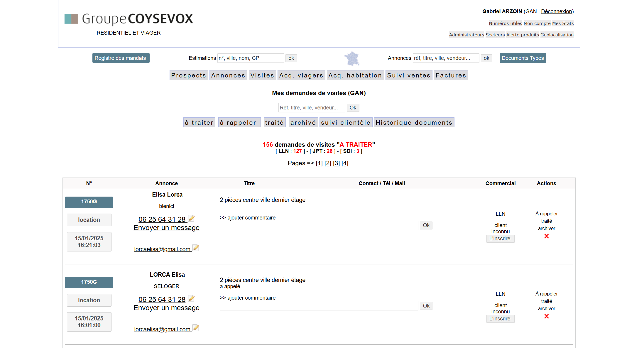
Task: Focus the Estimations search field
Action: tap(250, 58)
